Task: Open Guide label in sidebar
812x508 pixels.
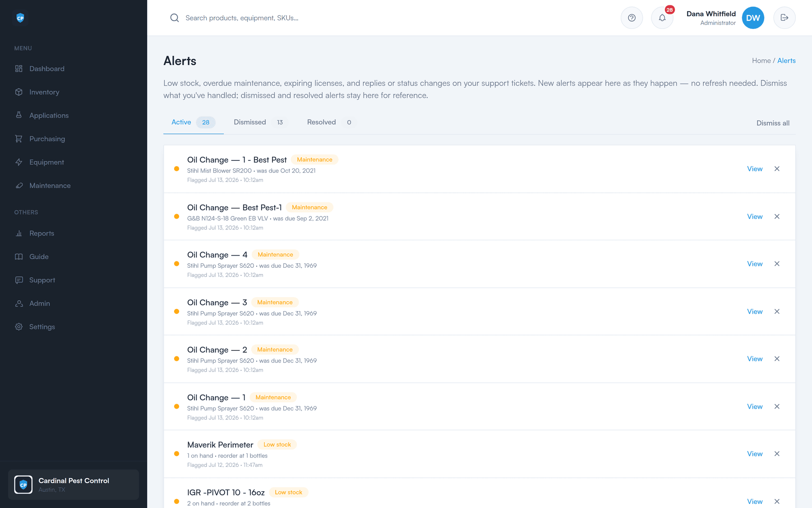Action: [39, 256]
